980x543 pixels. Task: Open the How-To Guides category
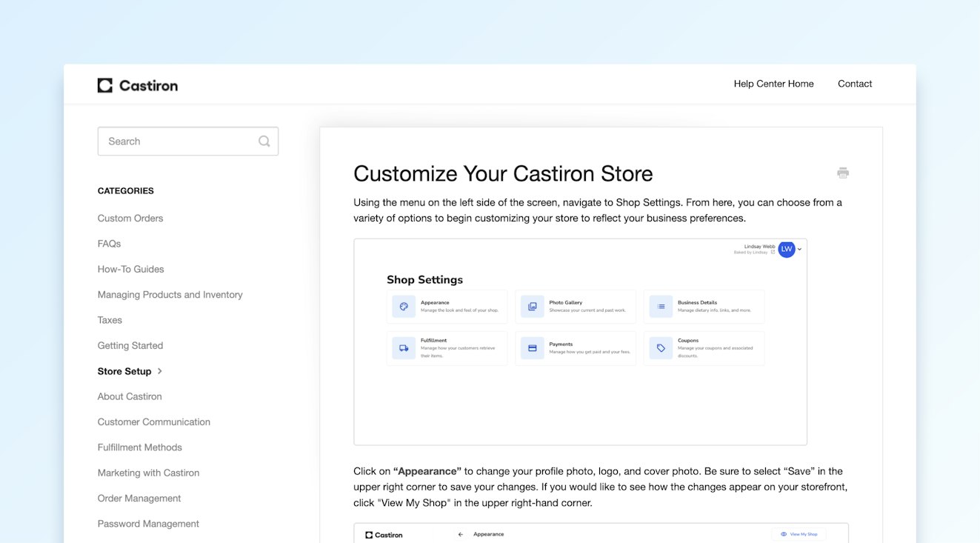(x=131, y=270)
